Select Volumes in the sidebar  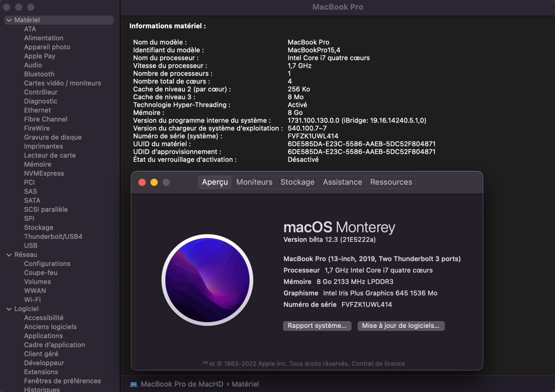coord(37,282)
